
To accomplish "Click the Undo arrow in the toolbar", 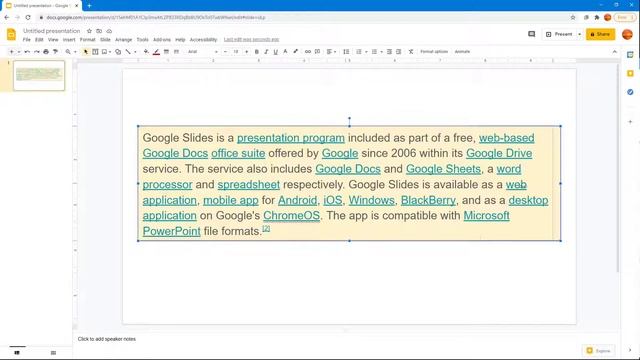I will coord(27,52).
